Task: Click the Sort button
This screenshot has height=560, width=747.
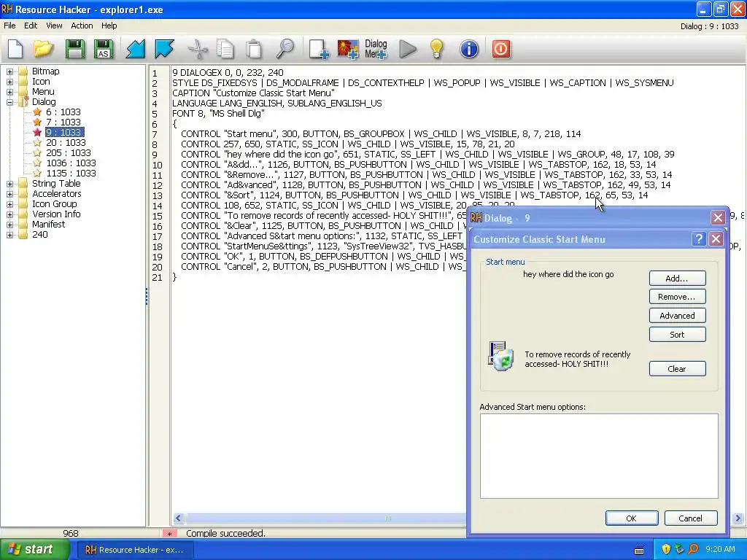Action: tap(677, 334)
